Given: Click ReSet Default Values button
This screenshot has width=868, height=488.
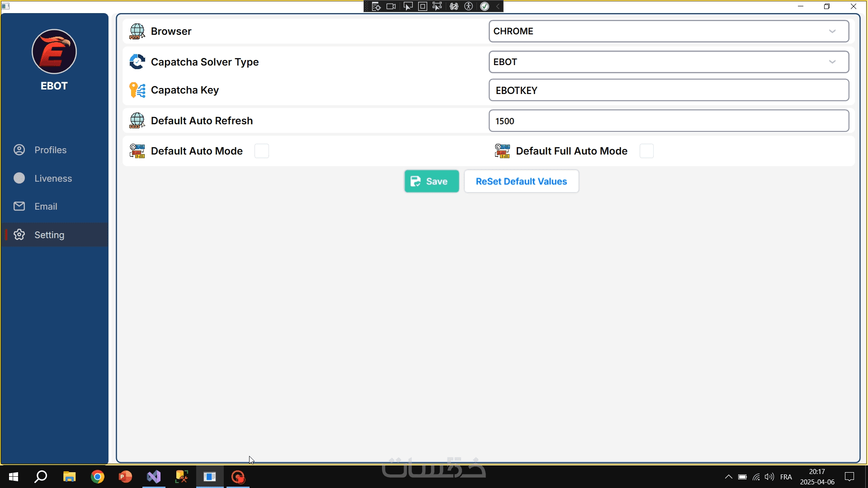Looking at the screenshot, I should click(x=521, y=181).
